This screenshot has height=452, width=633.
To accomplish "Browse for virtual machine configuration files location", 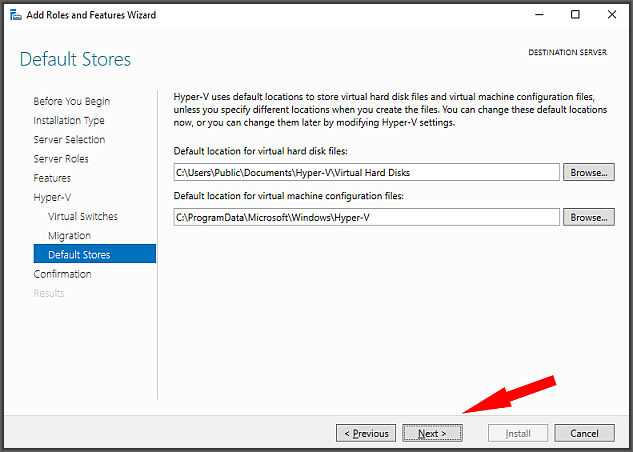I will 589,217.
